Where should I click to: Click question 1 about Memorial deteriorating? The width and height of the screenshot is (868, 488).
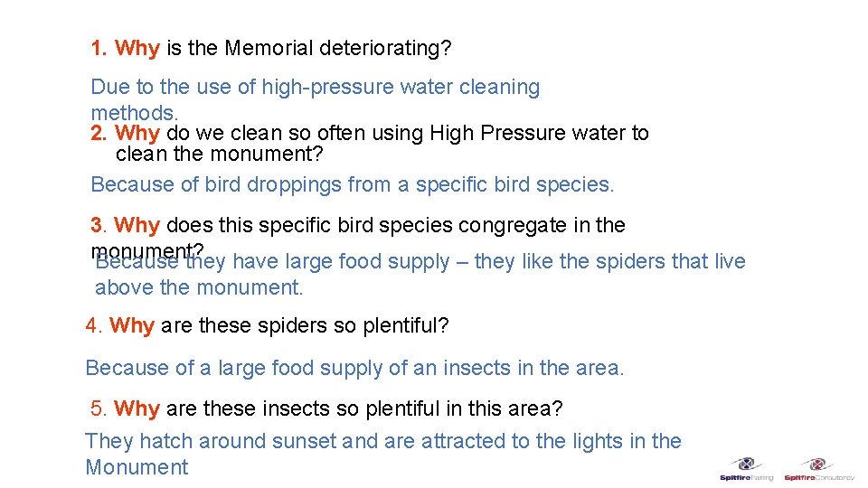point(270,48)
